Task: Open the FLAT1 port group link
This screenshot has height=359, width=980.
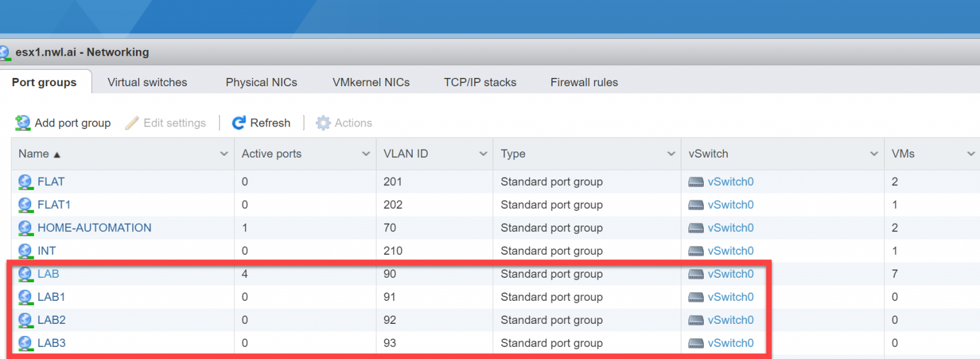Action: [x=54, y=205]
